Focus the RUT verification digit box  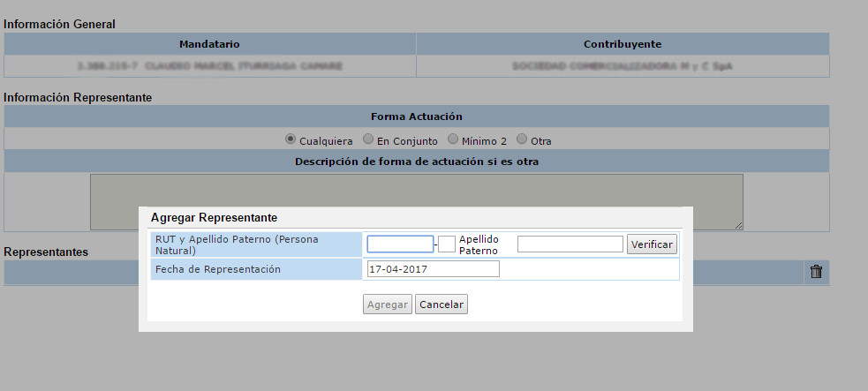coord(446,244)
